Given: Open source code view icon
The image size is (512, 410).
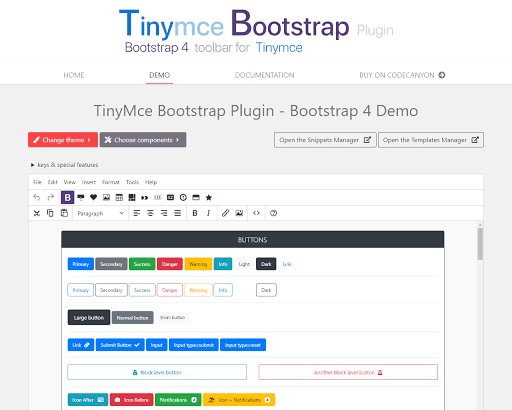Looking at the screenshot, I should tap(256, 213).
